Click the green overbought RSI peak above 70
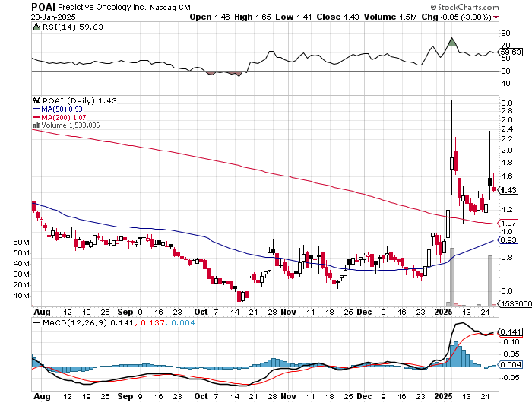Image resolution: width=532 pixels, height=403 pixels. [452, 42]
